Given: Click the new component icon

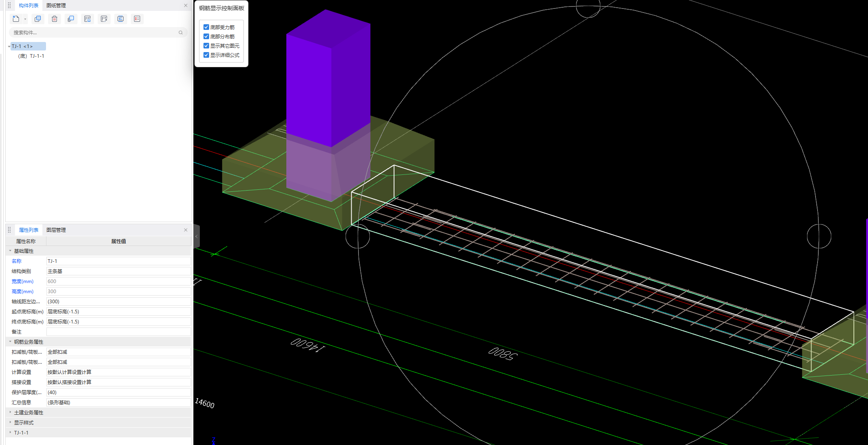Looking at the screenshot, I should pos(16,19).
